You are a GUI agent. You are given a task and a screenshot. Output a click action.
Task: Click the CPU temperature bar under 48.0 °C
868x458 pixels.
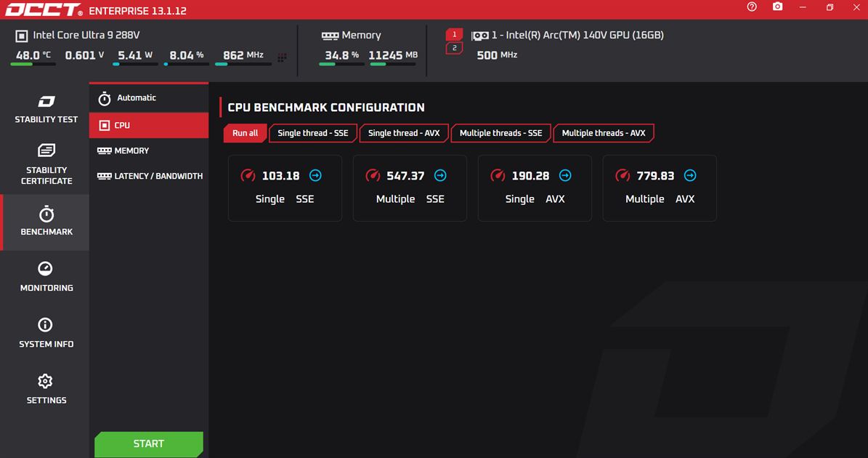coord(33,64)
